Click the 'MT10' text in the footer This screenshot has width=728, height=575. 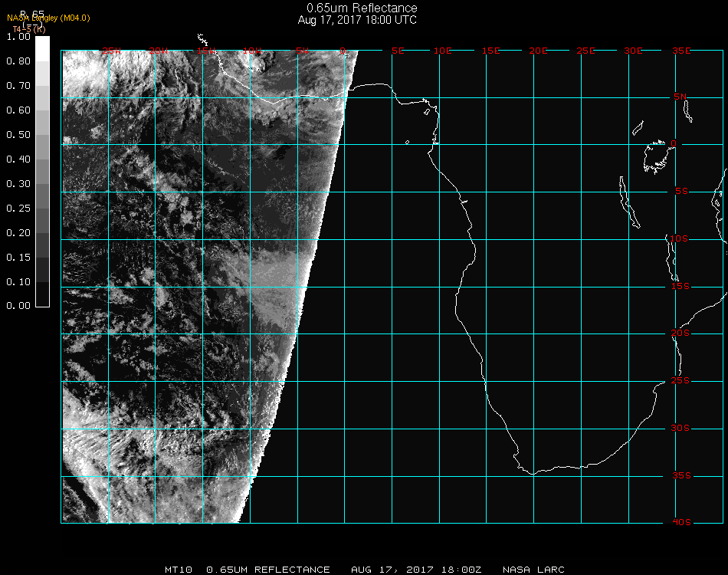click(x=179, y=570)
